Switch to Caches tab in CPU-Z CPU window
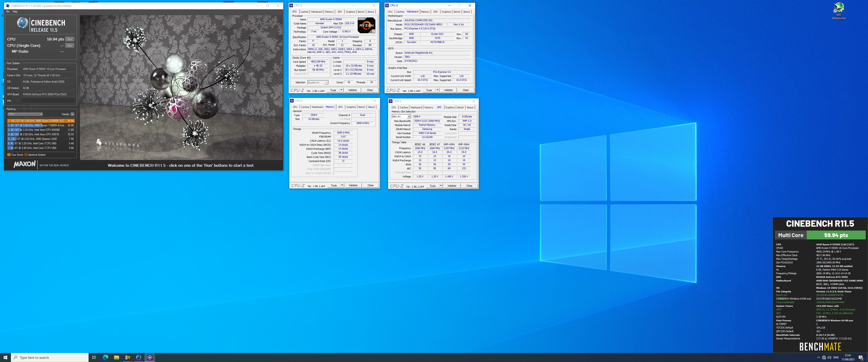This screenshot has height=362, width=868. click(304, 12)
